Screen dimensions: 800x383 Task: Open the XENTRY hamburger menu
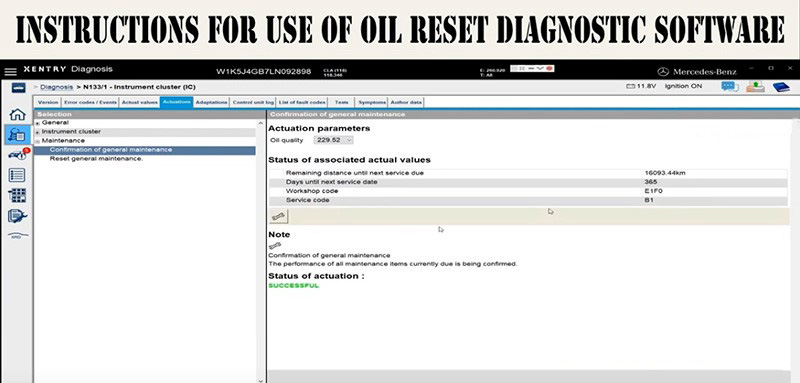tap(10, 72)
